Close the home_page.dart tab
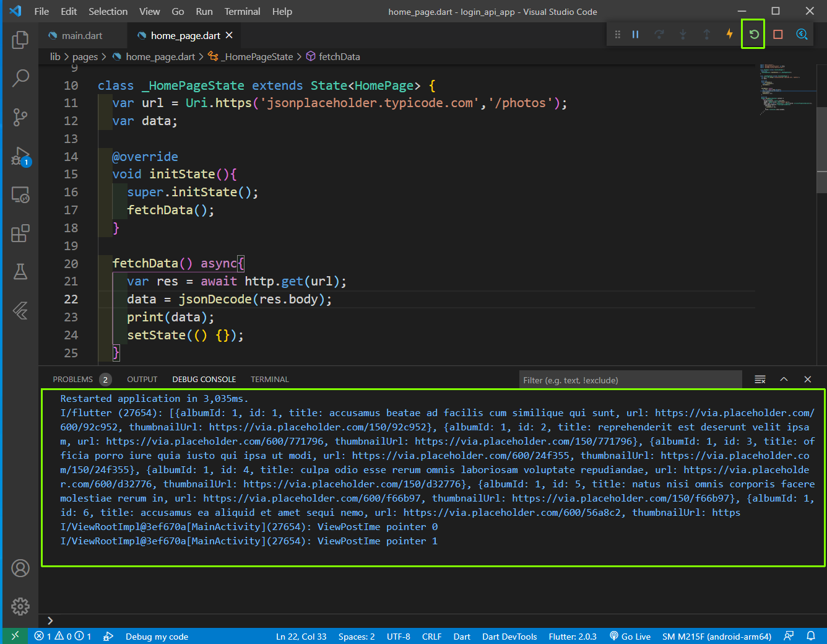 point(229,35)
